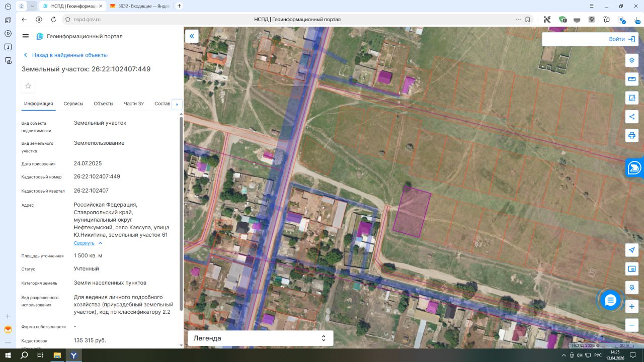Go back in the browser
This screenshot has height=362, width=644.
24,20
